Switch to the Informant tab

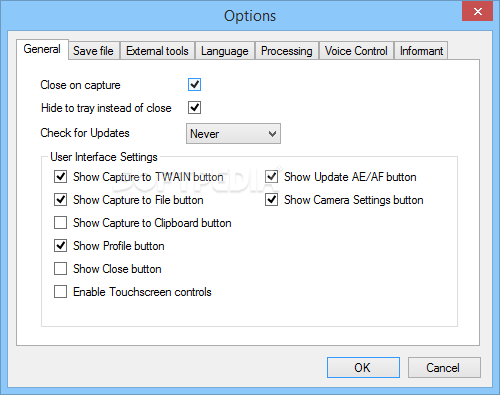421,51
